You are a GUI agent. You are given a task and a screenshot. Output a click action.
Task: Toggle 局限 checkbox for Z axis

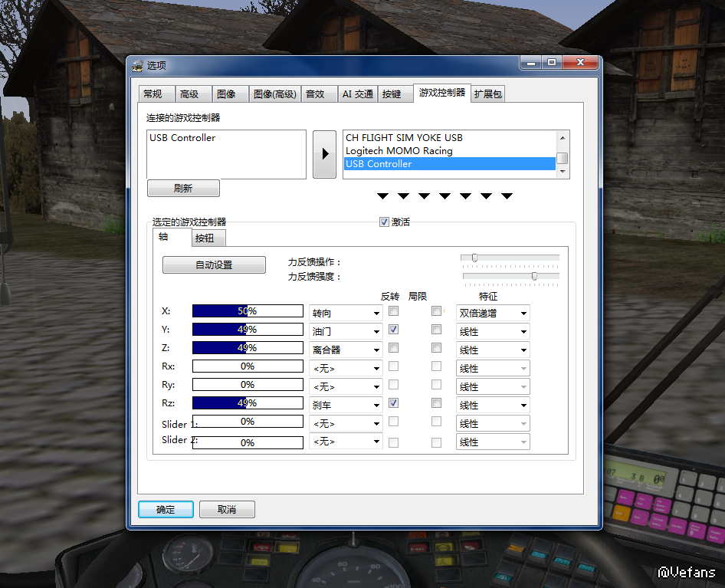[436, 347]
